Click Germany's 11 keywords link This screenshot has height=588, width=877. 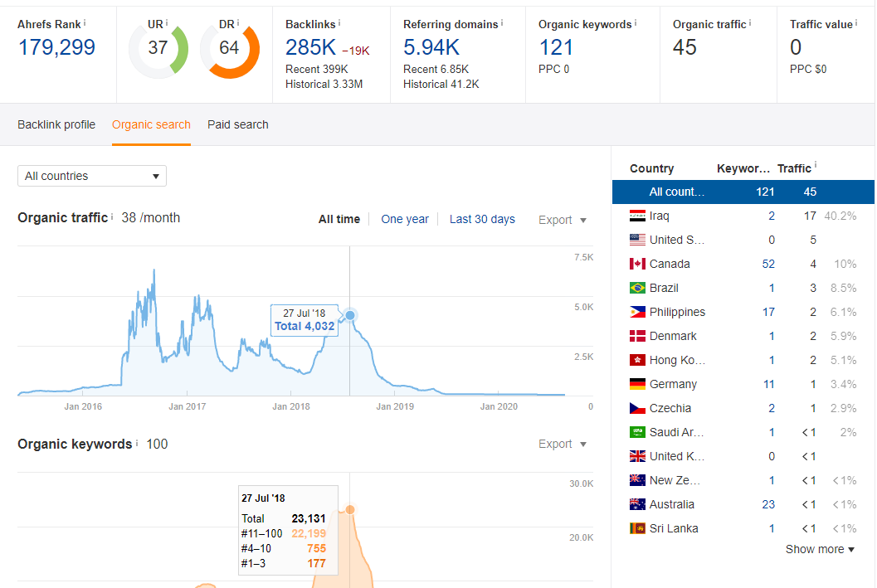coord(768,384)
